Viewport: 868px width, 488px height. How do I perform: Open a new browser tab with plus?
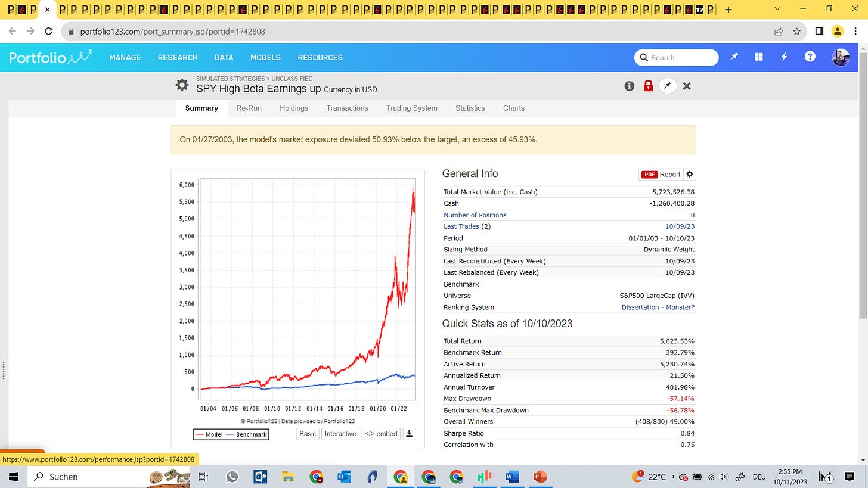pyautogui.click(x=728, y=10)
